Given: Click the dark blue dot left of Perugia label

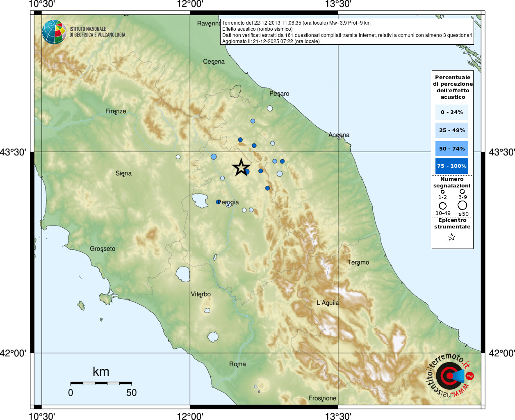Looking at the screenshot, I should coord(218,202).
